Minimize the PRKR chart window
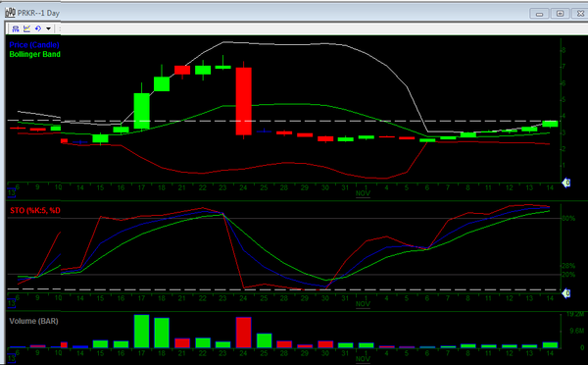This screenshot has width=588, height=365. (x=539, y=14)
